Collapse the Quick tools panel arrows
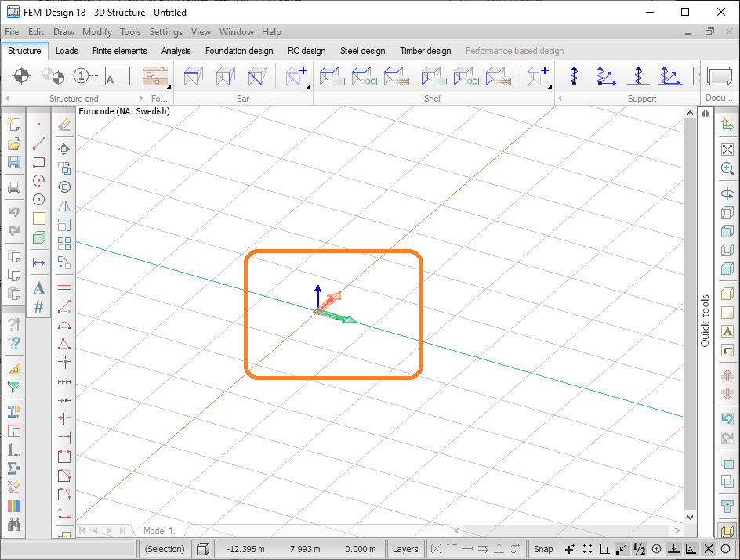 [x=705, y=114]
